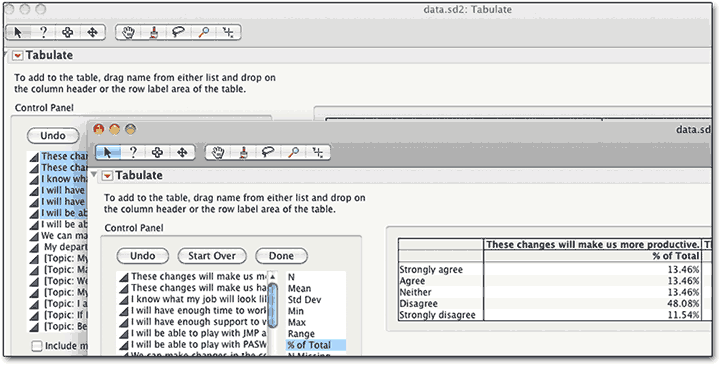Select 'I will have enough time to work' column
This screenshot has width=720, height=365.
[193, 310]
